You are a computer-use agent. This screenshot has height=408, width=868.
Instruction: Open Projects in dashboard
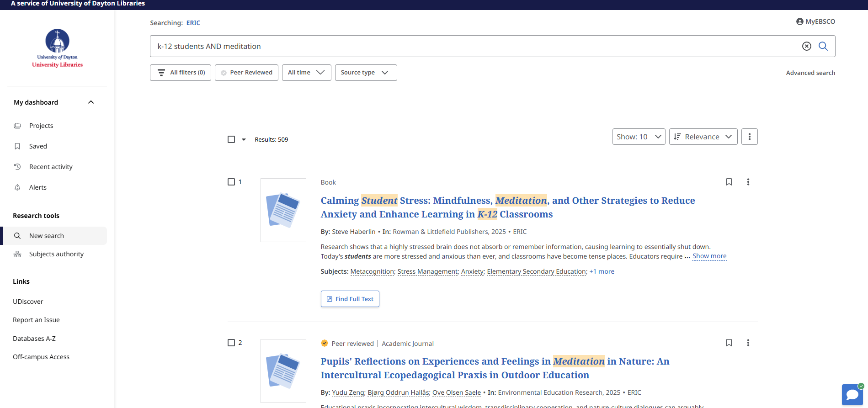coord(41,126)
